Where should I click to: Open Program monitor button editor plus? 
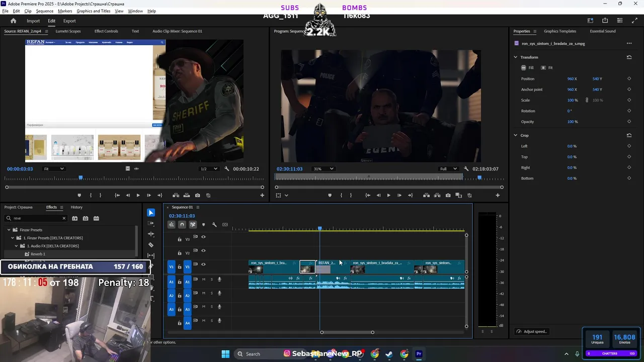click(498, 195)
